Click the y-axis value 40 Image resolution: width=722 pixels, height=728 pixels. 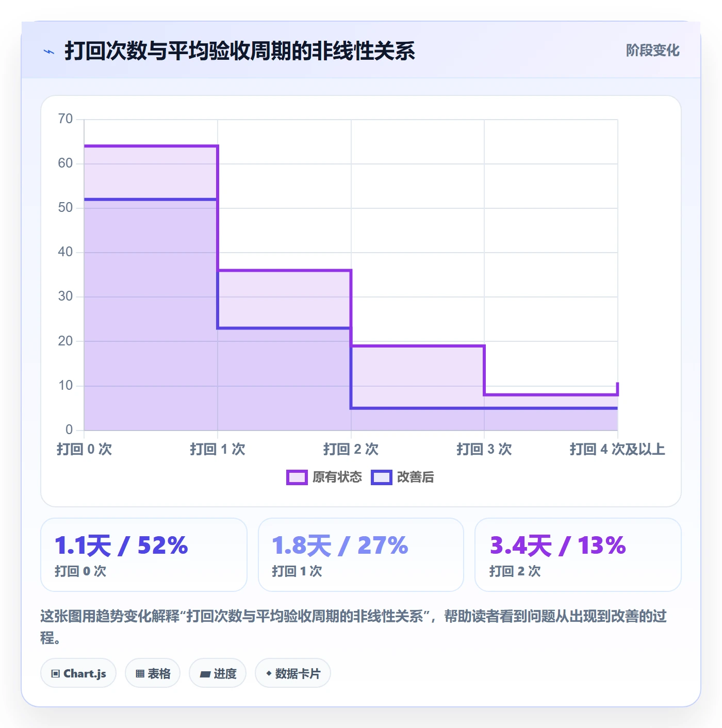tap(65, 252)
